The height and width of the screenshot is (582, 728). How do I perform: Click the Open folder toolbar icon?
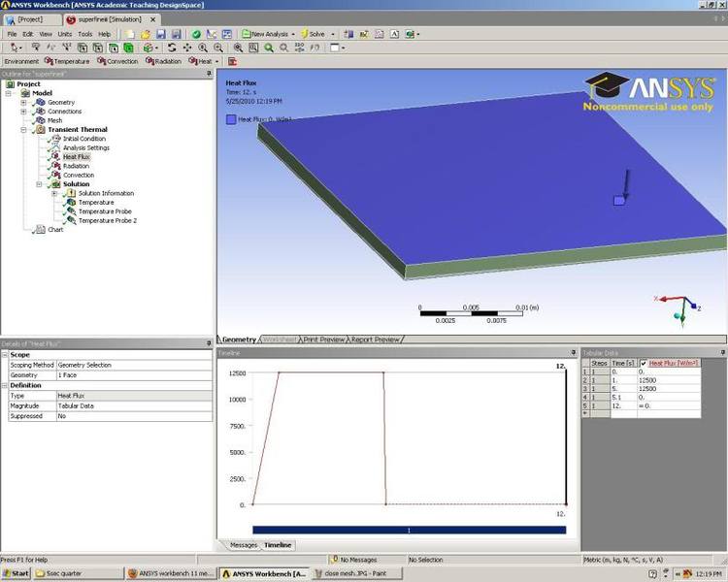tap(146, 34)
